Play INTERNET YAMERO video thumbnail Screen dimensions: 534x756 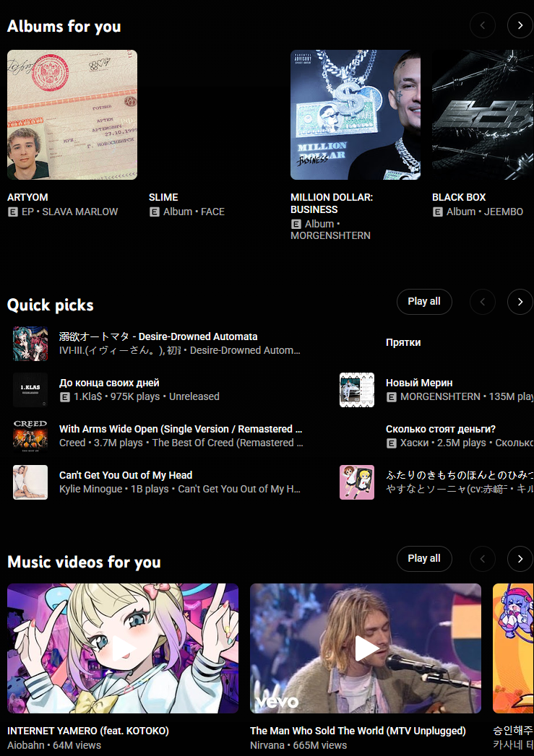(x=123, y=648)
